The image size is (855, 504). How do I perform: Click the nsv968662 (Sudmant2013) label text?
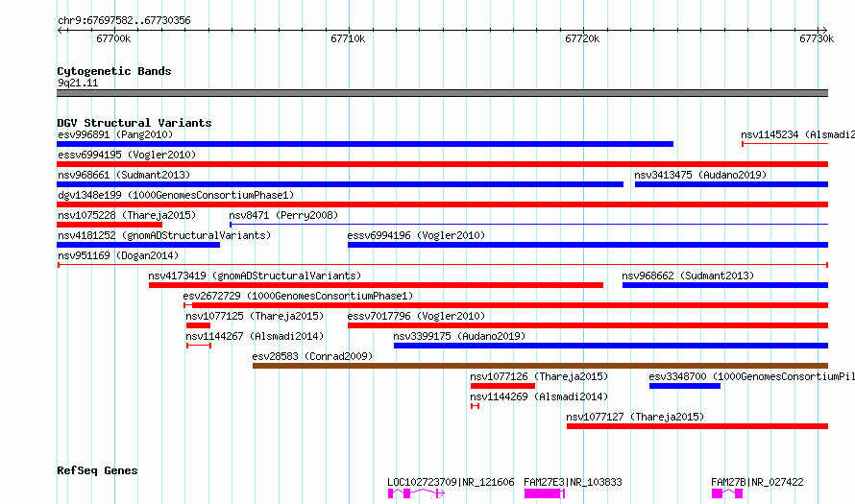pyautogui.click(x=688, y=276)
